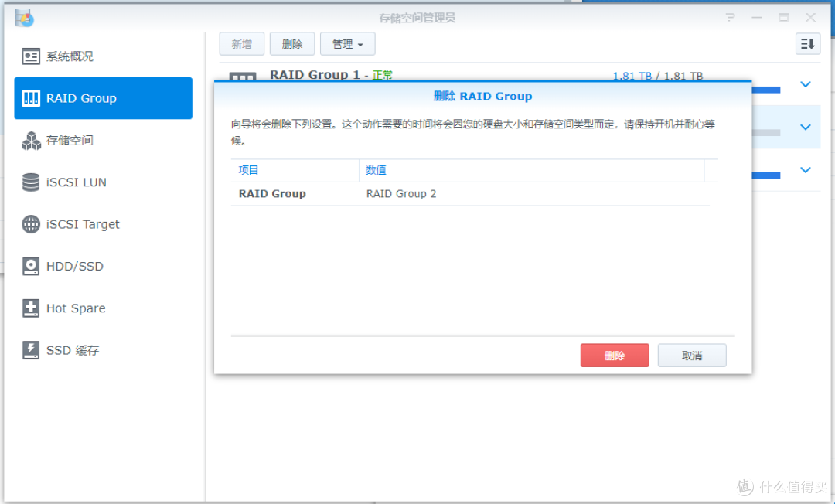Open the 管理 (Manage) dropdown menu
Screen dimensions: 835x504
347,43
